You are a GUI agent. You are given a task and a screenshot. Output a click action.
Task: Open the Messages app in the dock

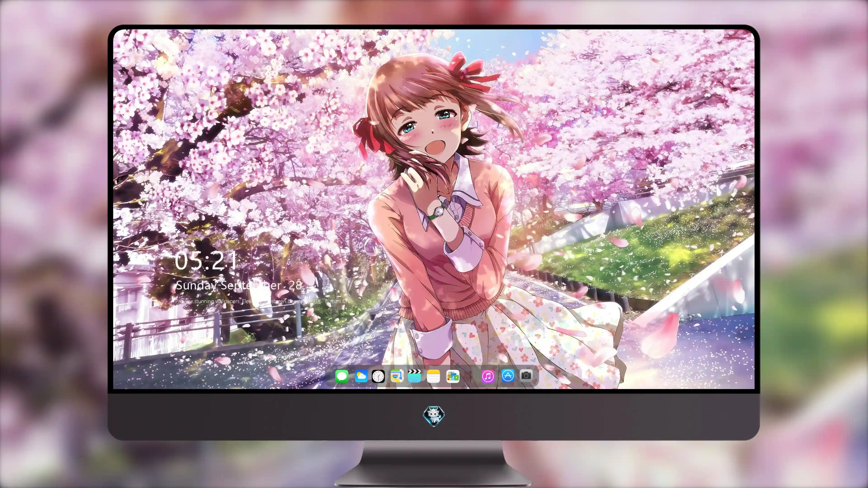click(342, 376)
